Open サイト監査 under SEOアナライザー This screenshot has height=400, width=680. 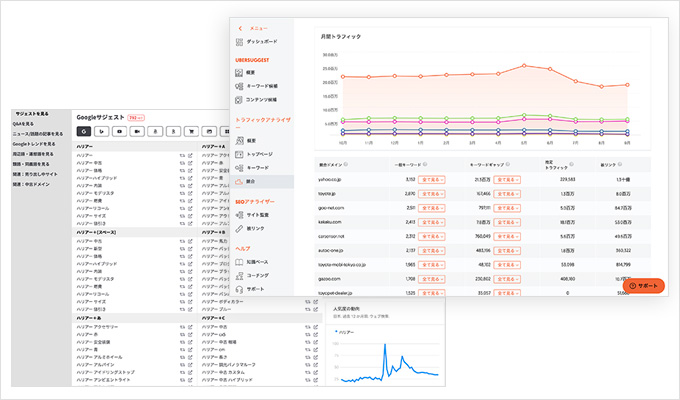pyautogui.click(x=252, y=215)
